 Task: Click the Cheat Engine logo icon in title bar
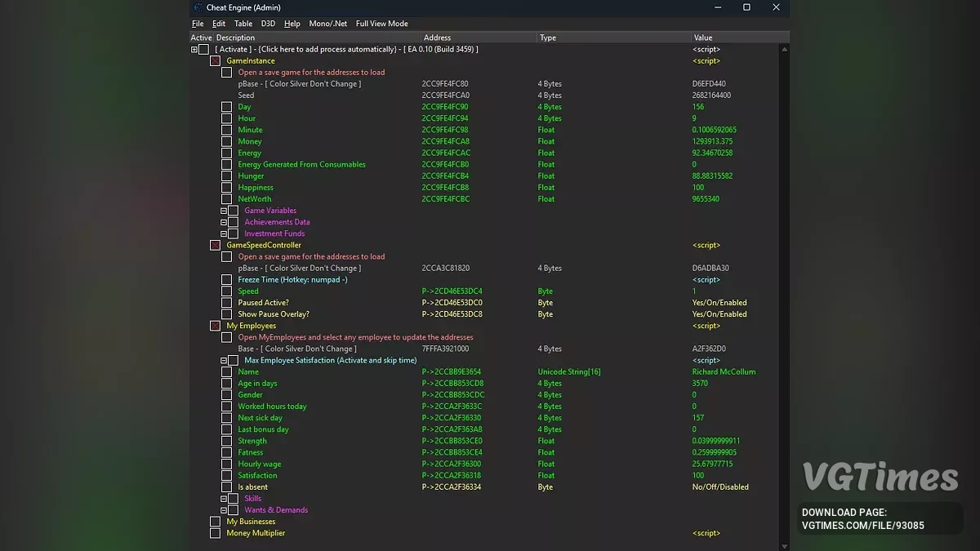[x=198, y=7]
